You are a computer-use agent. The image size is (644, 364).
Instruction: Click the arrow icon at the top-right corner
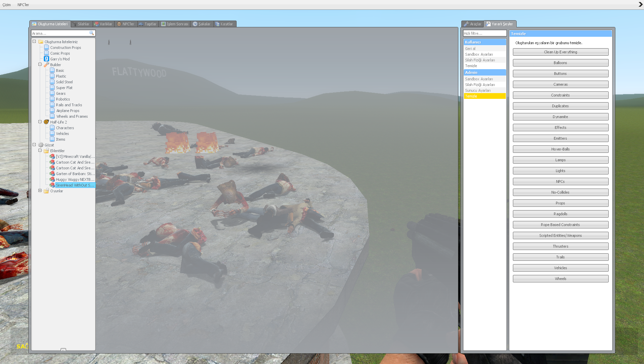[x=640, y=4]
